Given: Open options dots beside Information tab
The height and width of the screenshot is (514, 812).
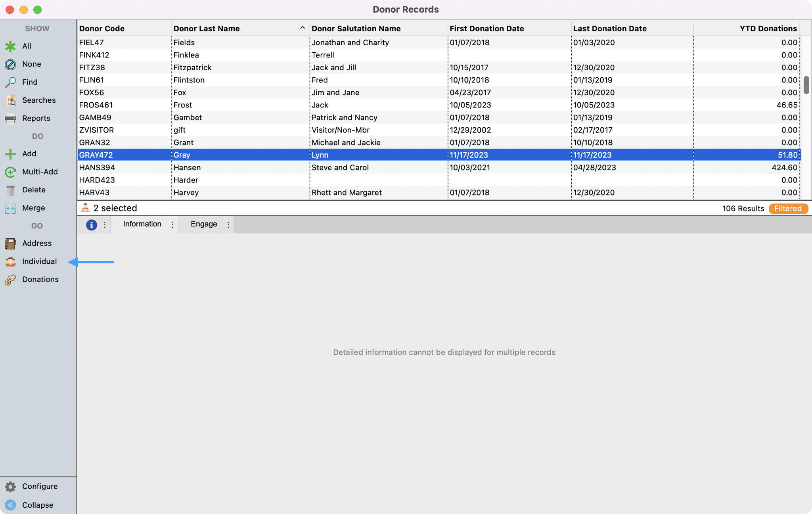Looking at the screenshot, I should (x=172, y=224).
